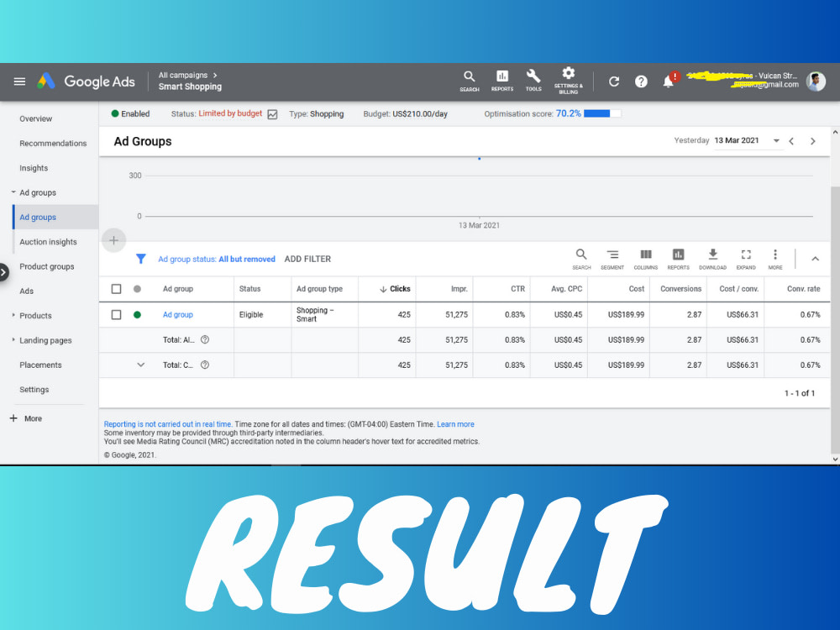This screenshot has height=630, width=840.
Task: Open Settings & Billing gear
Action: click(x=569, y=81)
